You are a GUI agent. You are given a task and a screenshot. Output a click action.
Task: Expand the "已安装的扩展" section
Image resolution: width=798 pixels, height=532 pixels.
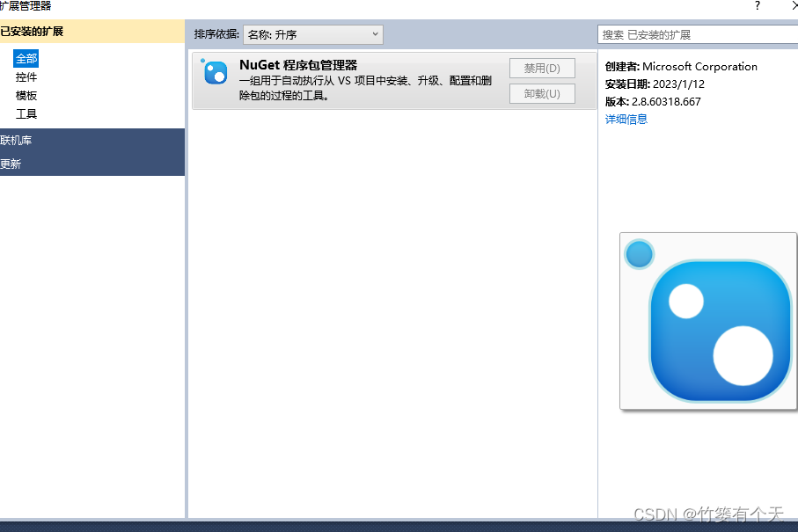(92, 32)
